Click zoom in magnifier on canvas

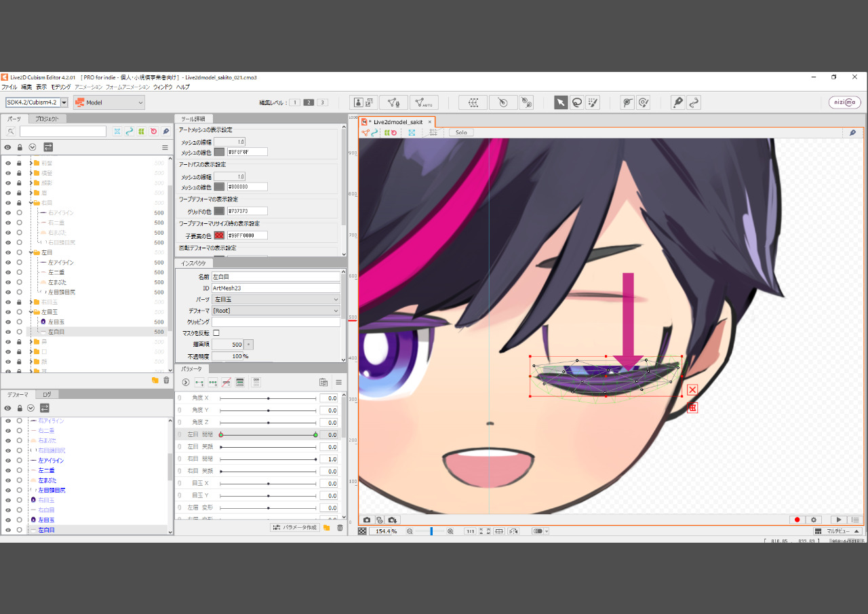tap(450, 531)
